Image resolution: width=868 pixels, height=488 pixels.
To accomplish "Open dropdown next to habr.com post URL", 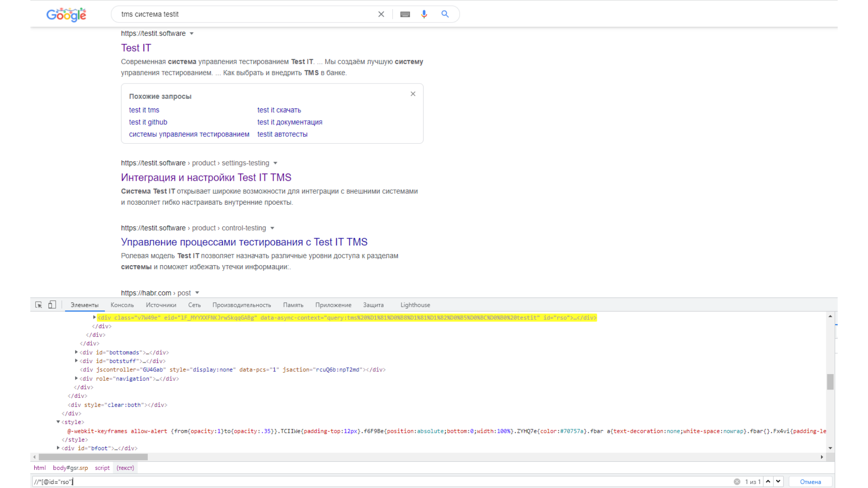I will pos(197,293).
